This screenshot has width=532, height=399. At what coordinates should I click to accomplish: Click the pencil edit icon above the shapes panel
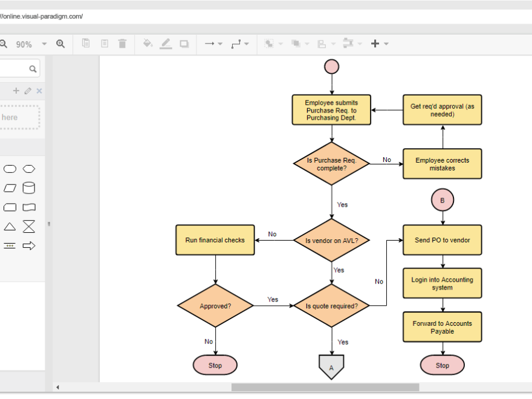click(x=27, y=91)
